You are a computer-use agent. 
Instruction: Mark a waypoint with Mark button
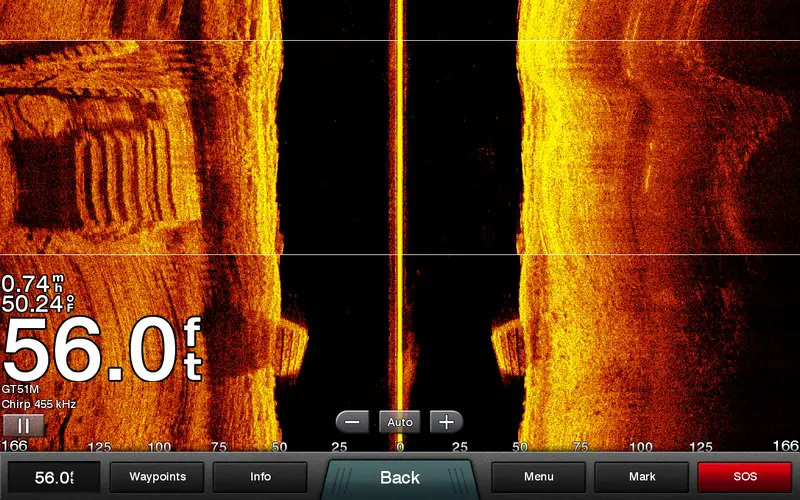pyautogui.click(x=642, y=477)
